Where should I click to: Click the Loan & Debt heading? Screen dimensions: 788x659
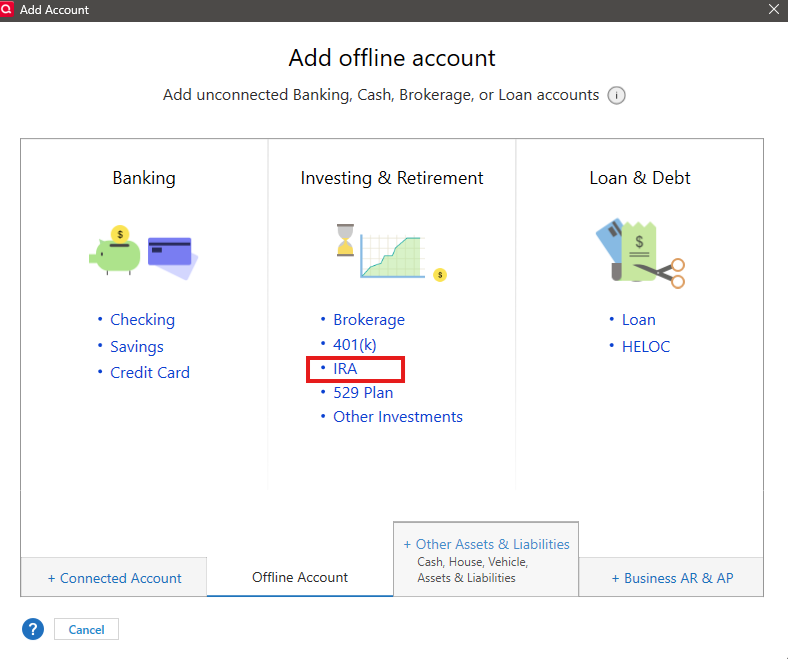click(x=640, y=178)
